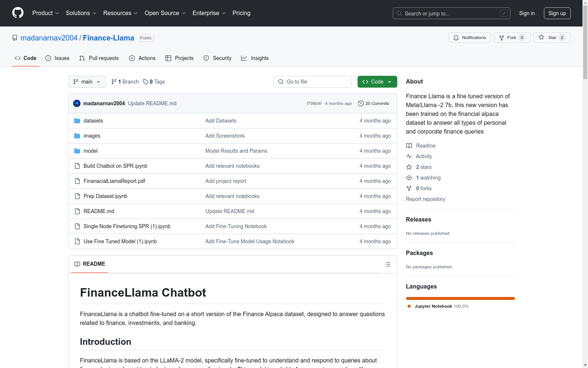
Task: Click file icon for README.md
Action: (77, 211)
